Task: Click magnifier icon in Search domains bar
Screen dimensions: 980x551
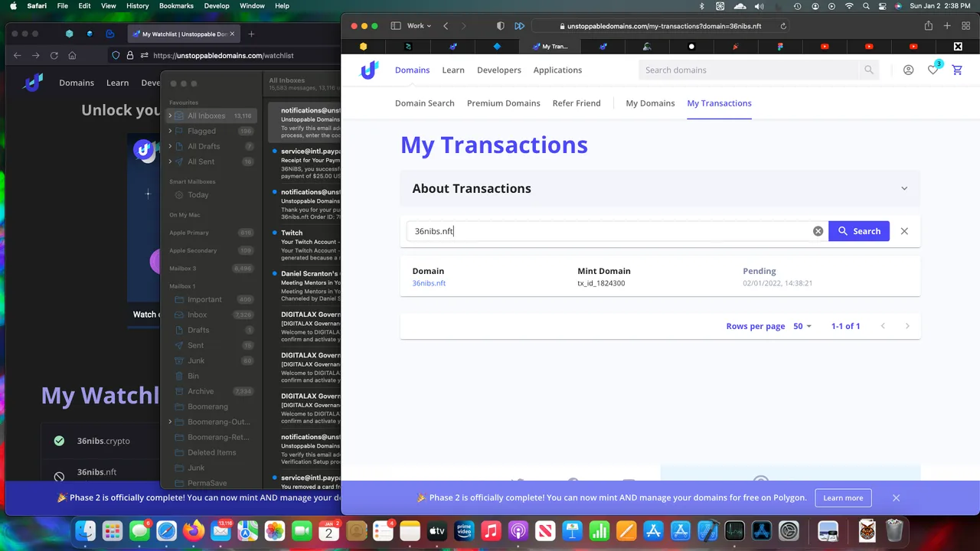Action: tap(869, 70)
